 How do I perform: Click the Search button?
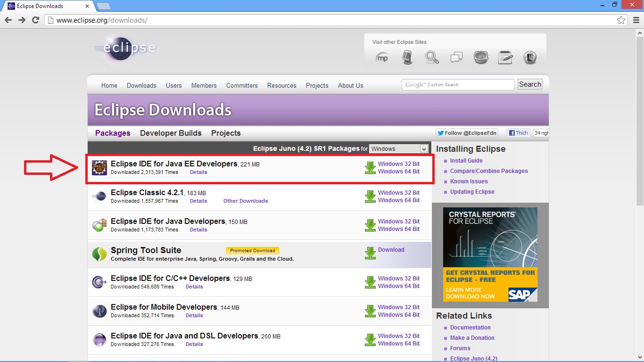[x=530, y=84]
